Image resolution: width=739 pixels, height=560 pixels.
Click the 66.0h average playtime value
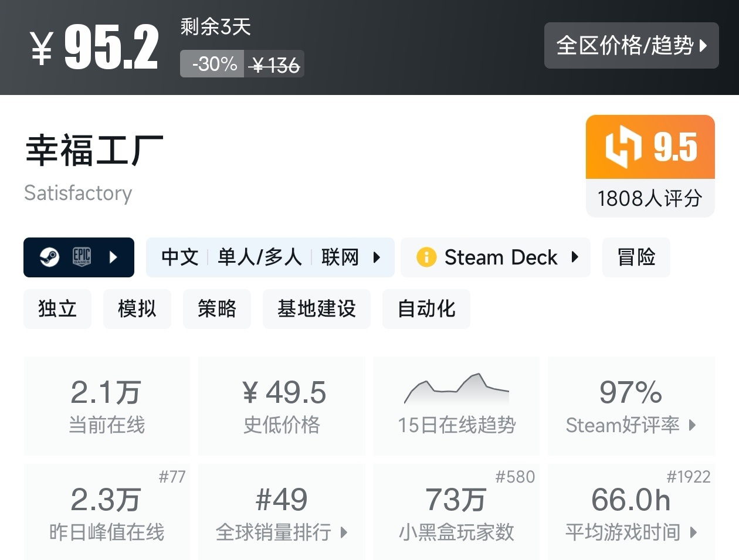tap(630, 500)
